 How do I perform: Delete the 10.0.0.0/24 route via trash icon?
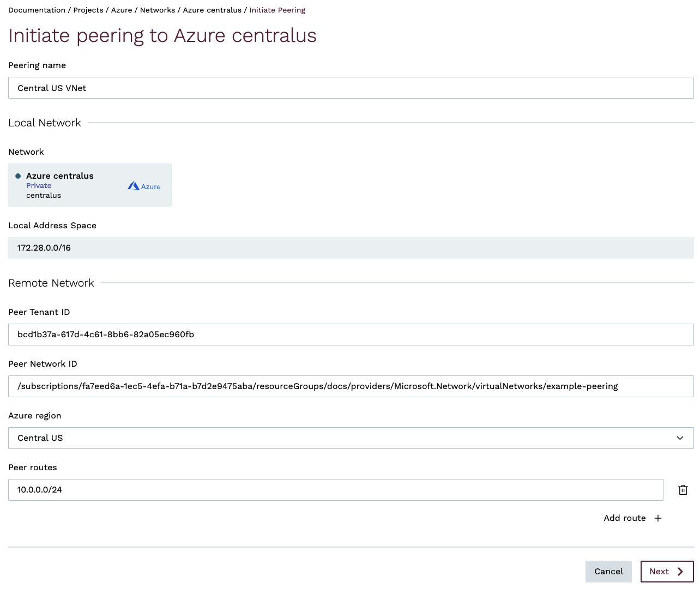(683, 490)
